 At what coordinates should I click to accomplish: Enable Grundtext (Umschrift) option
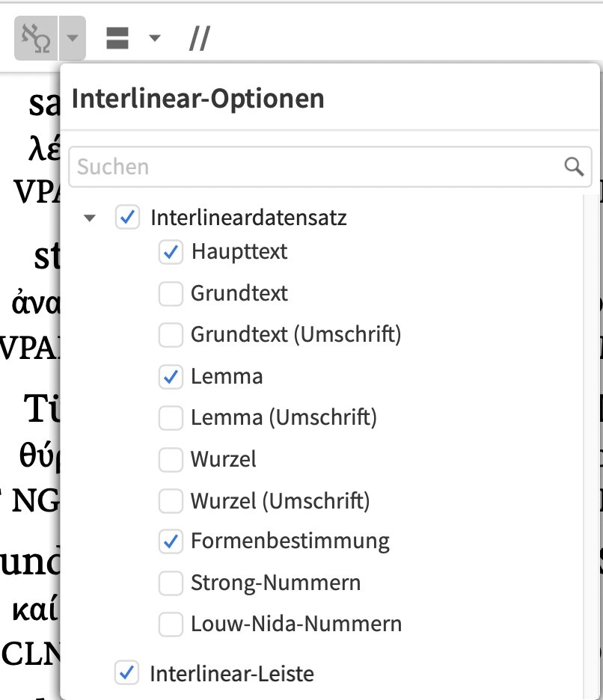pos(171,335)
